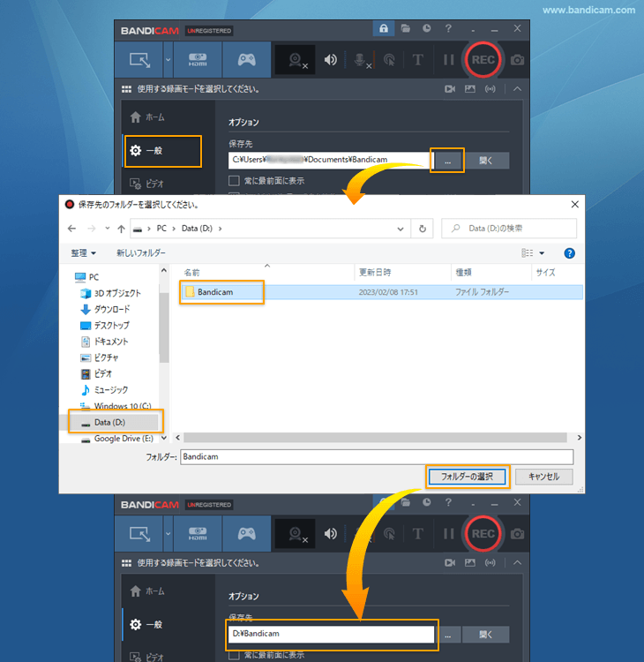Click audio signal icon in top window mode bar
Image resolution: width=644 pixels, height=662 pixels.
pyautogui.click(x=490, y=89)
